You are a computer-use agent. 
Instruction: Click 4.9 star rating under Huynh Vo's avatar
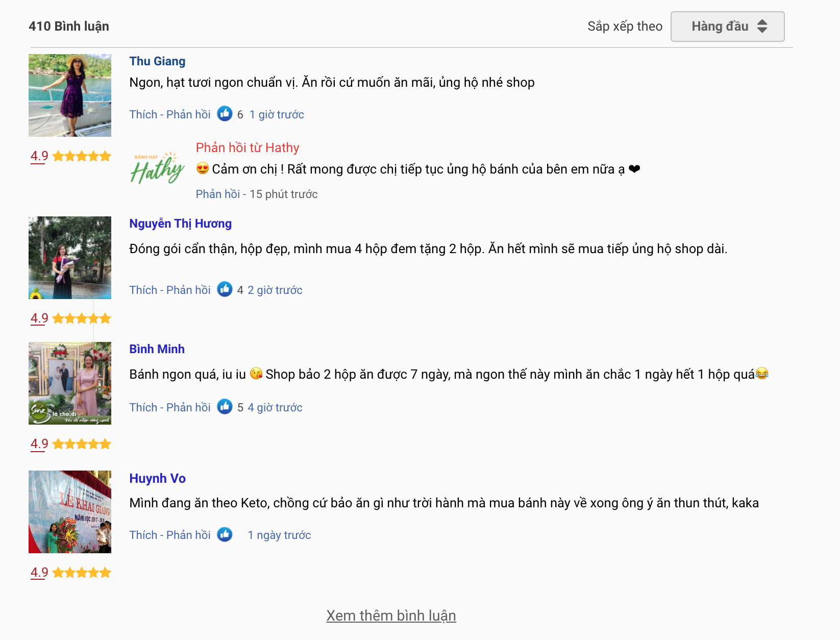(70, 573)
